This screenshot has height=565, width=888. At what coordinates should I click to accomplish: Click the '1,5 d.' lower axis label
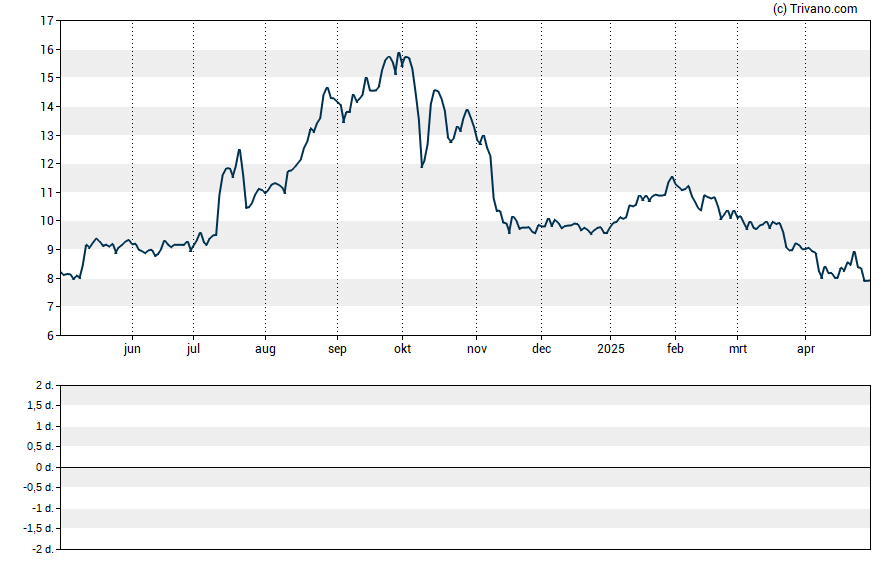[x=40, y=405]
